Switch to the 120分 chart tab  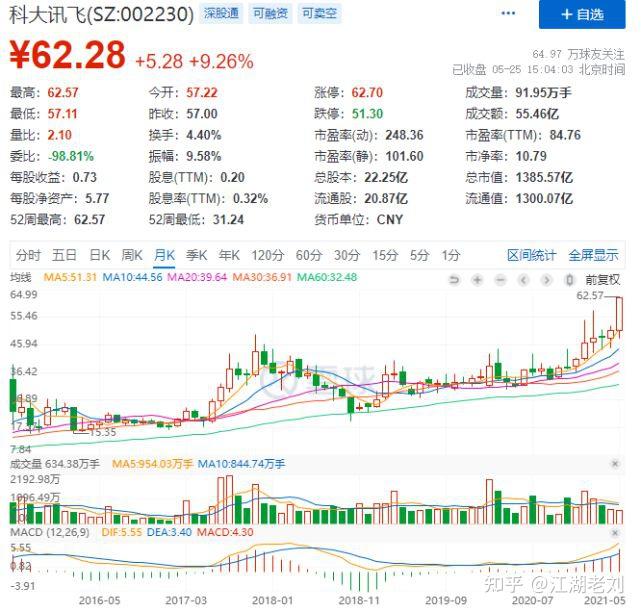267,256
